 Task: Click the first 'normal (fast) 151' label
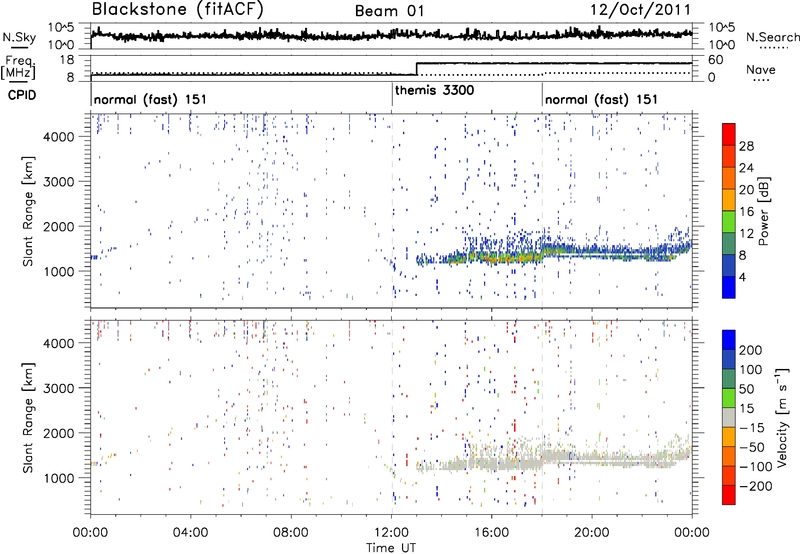150,99
